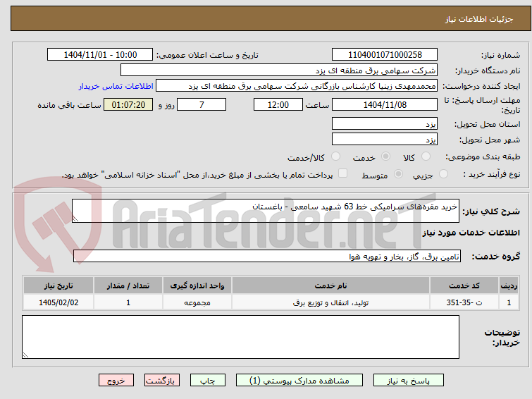Toggle the Islamic treasury payment checkbox
Image resolution: width=532 pixels, height=399 pixels.
coord(343,173)
